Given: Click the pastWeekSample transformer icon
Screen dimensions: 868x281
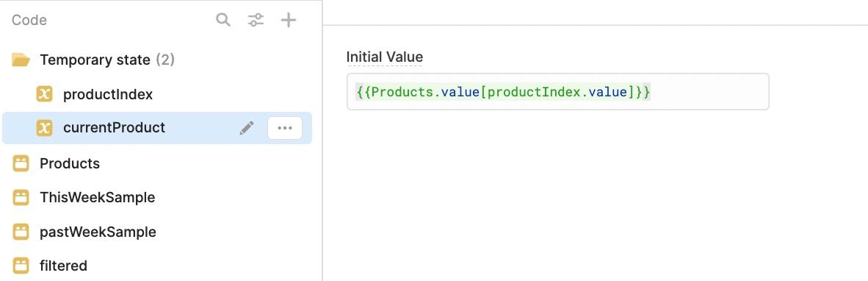Looking at the screenshot, I should (21, 232).
